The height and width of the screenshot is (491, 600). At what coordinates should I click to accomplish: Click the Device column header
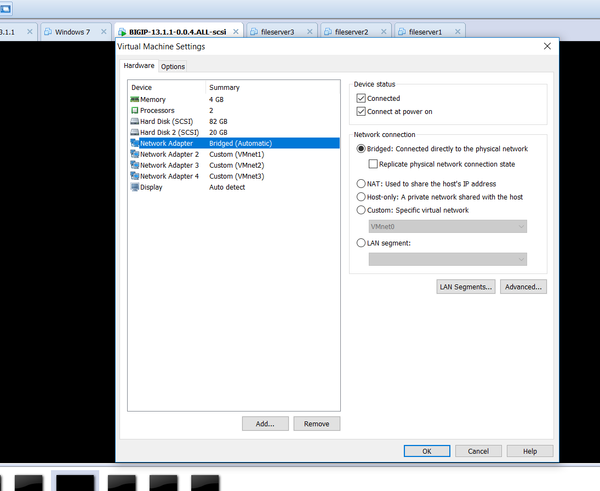(167, 88)
